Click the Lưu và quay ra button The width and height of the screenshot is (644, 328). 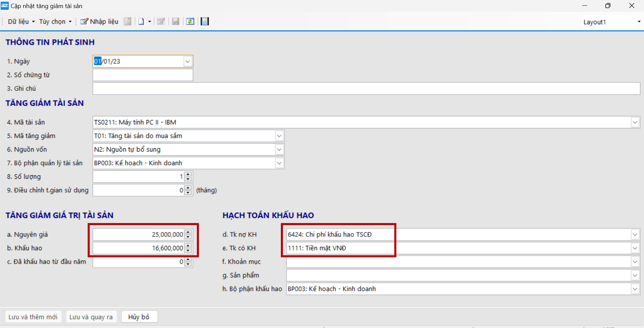pyautogui.click(x=91, y=317)
